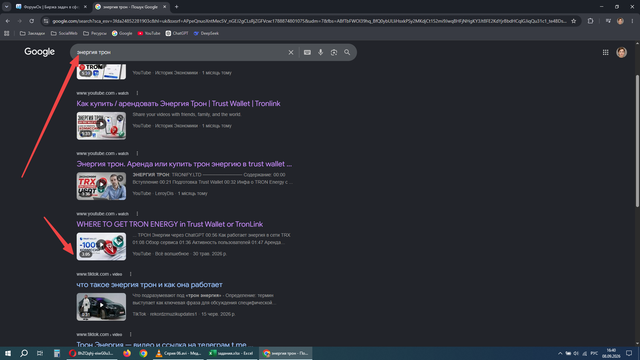Open the Google bookmark
Screen dimensions: 640x360
click(x=122, y=33)
